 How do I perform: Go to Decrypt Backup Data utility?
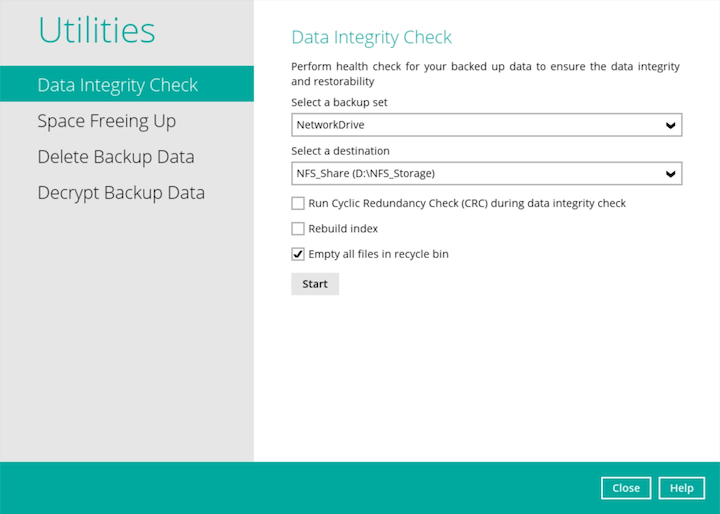120,193
